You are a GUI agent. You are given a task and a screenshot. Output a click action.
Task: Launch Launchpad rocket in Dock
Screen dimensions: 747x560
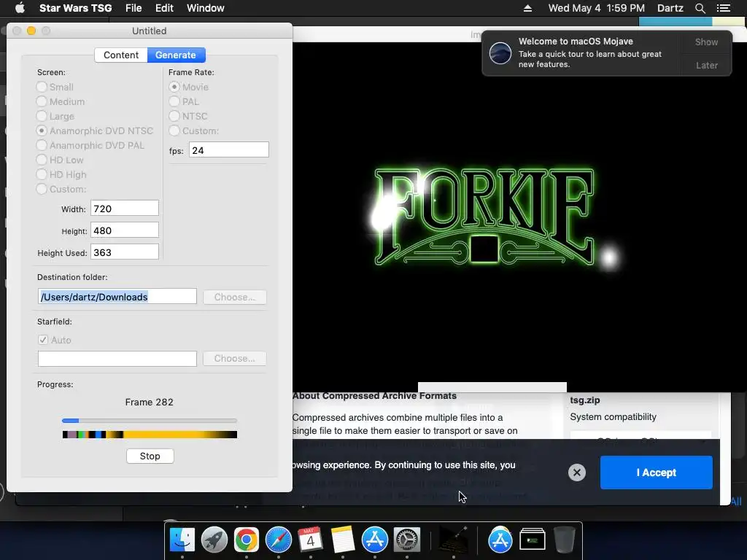coord(214,540)
